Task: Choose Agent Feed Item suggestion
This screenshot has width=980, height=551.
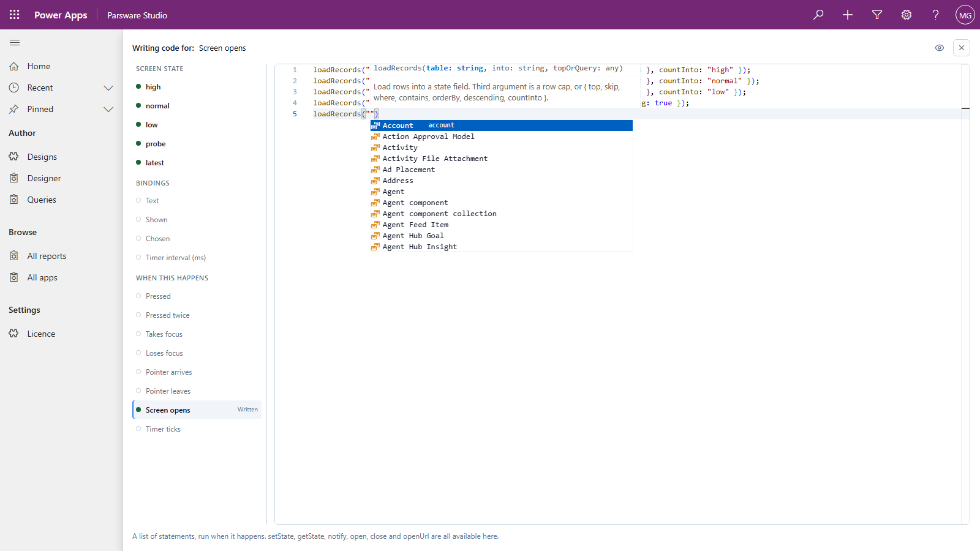Action: pos(501,225)
